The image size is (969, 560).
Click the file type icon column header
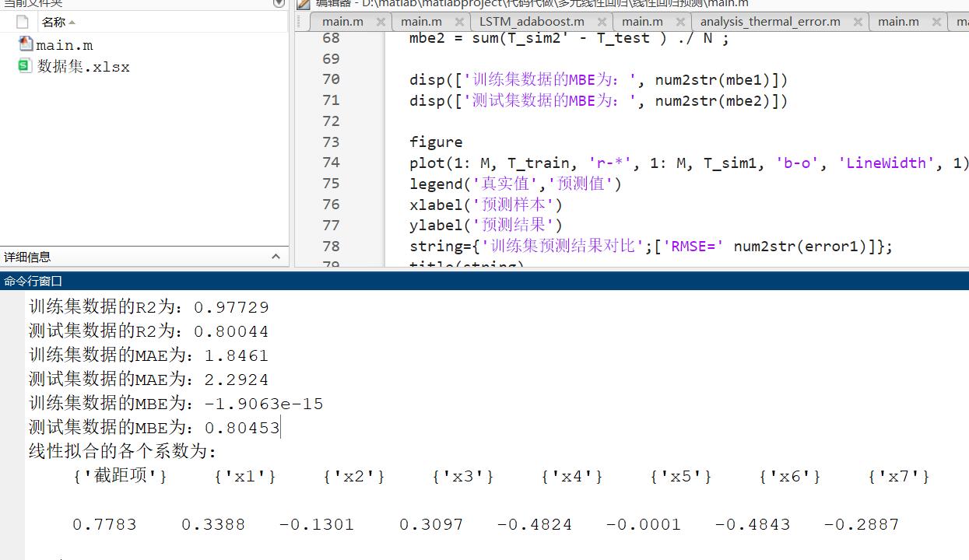22,22
